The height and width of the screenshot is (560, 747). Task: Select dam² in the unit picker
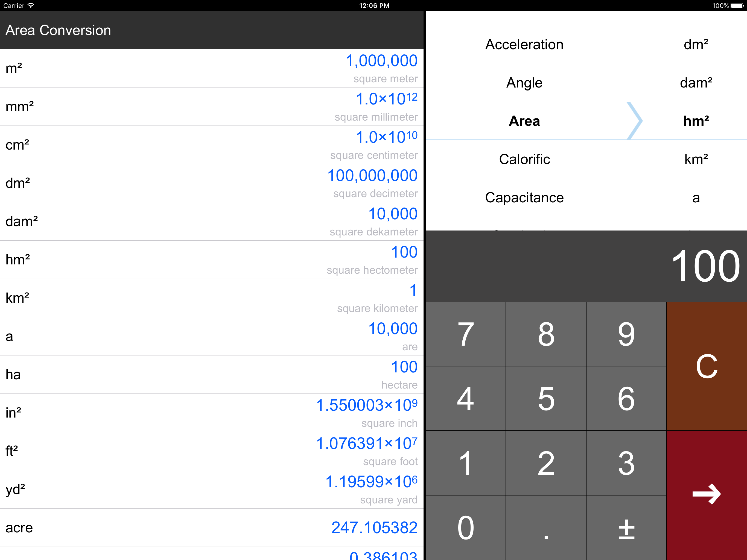tap(696, 83)
